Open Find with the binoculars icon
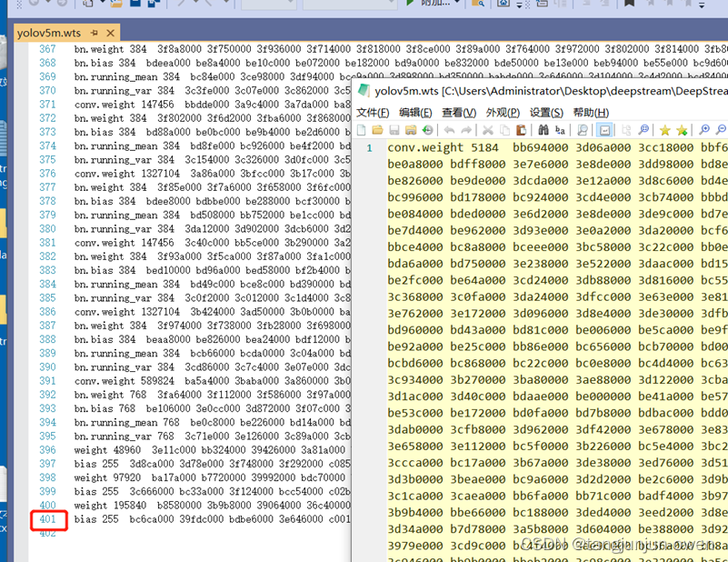Image resolution: width=728 pixels, height=562 pixels. point(544,130)
